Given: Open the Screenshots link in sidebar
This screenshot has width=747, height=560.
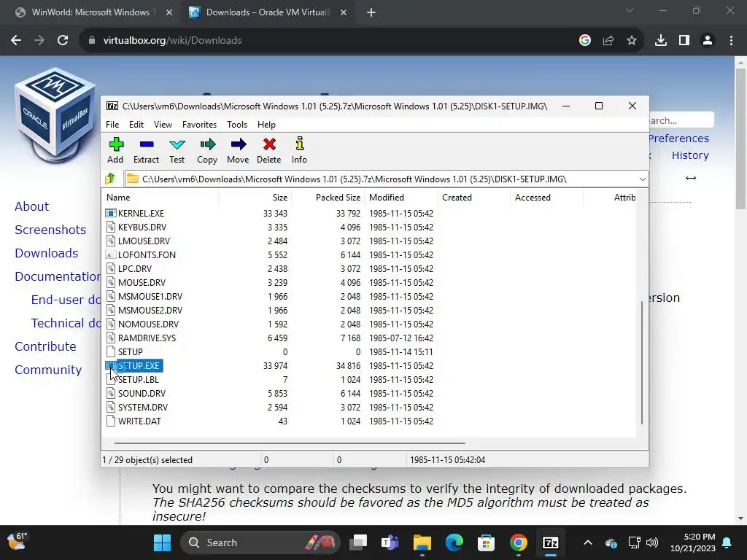Looking at the screenshot, I should [50, 230].
